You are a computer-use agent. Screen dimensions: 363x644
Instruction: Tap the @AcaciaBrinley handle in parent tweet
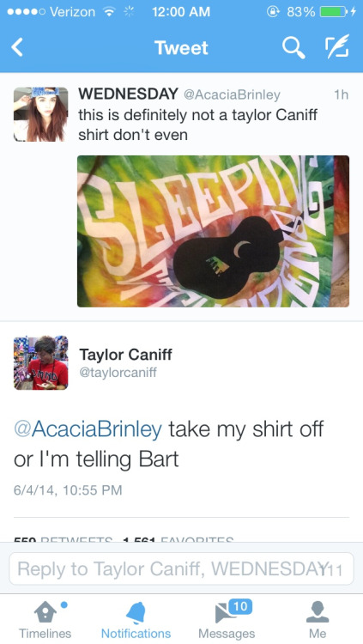232,94
